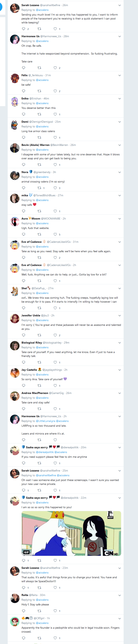Like Aura Moom's 'fuck that website' tweet
138x644 pixels.
(x=55, y=234)
